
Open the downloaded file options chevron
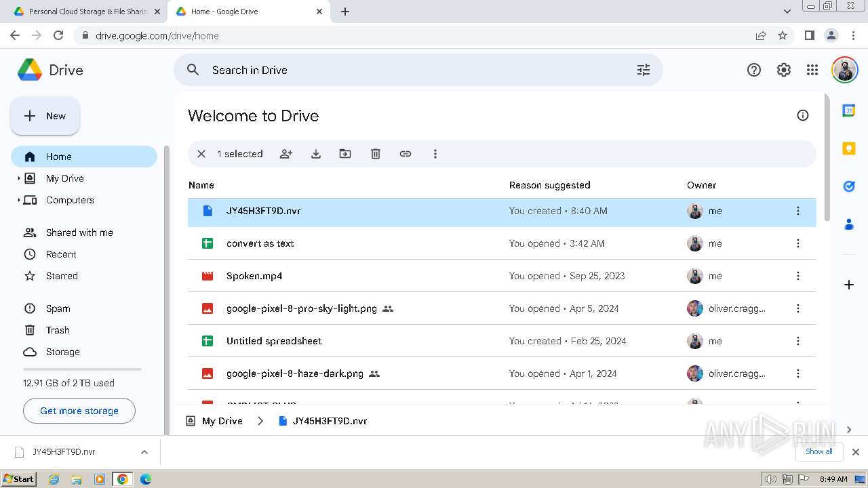pos(144,452)
